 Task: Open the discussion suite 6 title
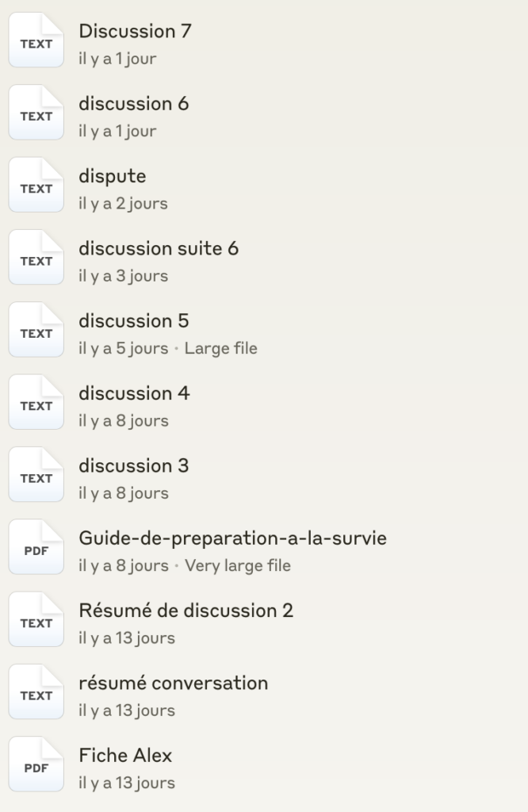click(158, 249)
